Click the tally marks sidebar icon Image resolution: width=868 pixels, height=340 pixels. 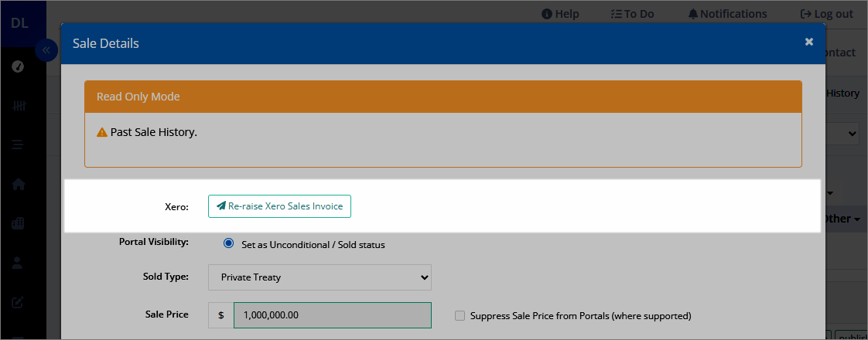[x=18, y=106]
